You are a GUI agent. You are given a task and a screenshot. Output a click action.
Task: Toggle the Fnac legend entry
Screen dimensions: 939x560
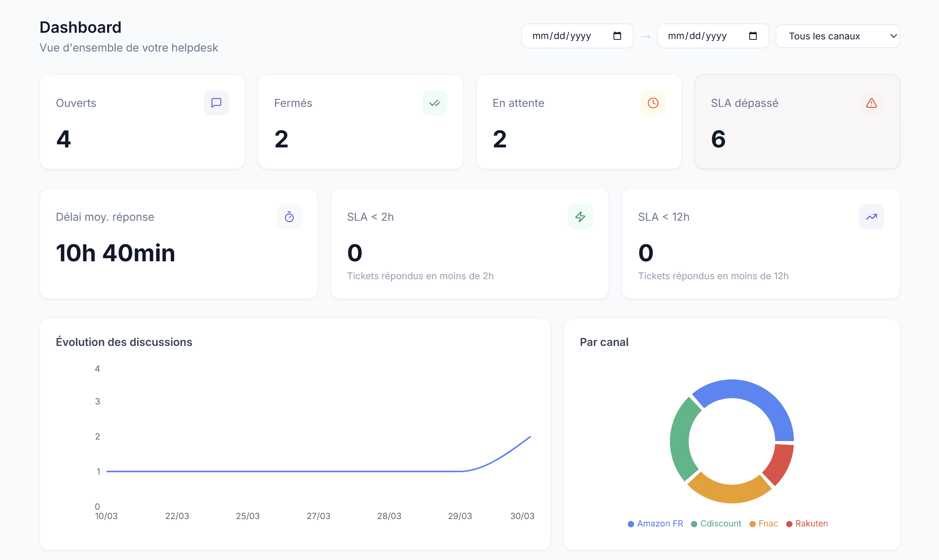tap(763, 523)
